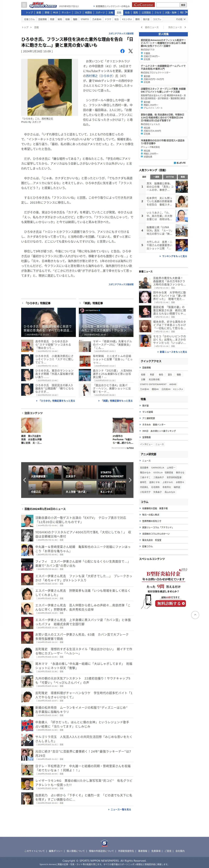Open ranking item 2 about 松本伊代
209x868 pixels.
coord(163,201)
